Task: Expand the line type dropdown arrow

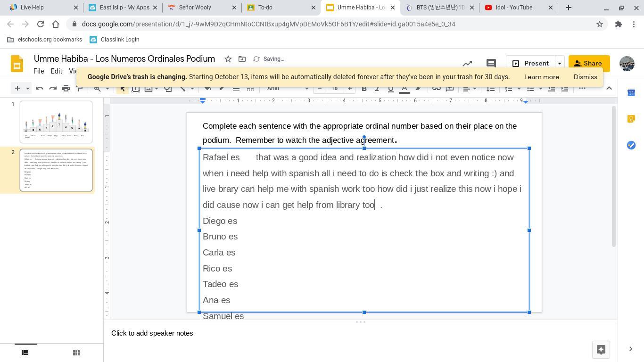Action: coord(192,88)
